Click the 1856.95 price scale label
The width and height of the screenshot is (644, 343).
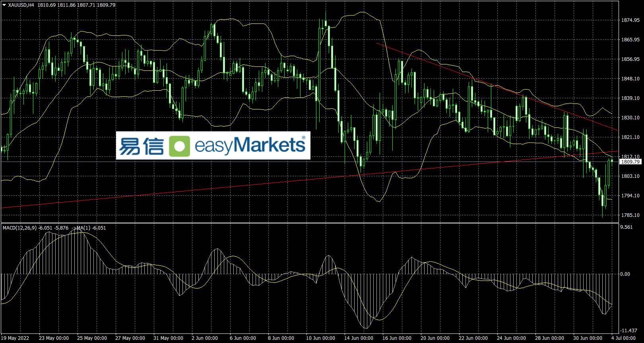630,59
